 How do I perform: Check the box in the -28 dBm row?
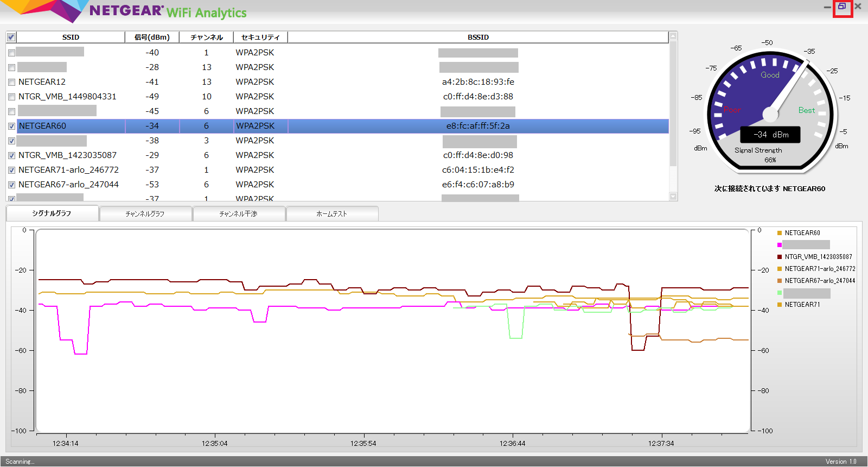pyautogui.click(x=11, y=68)
